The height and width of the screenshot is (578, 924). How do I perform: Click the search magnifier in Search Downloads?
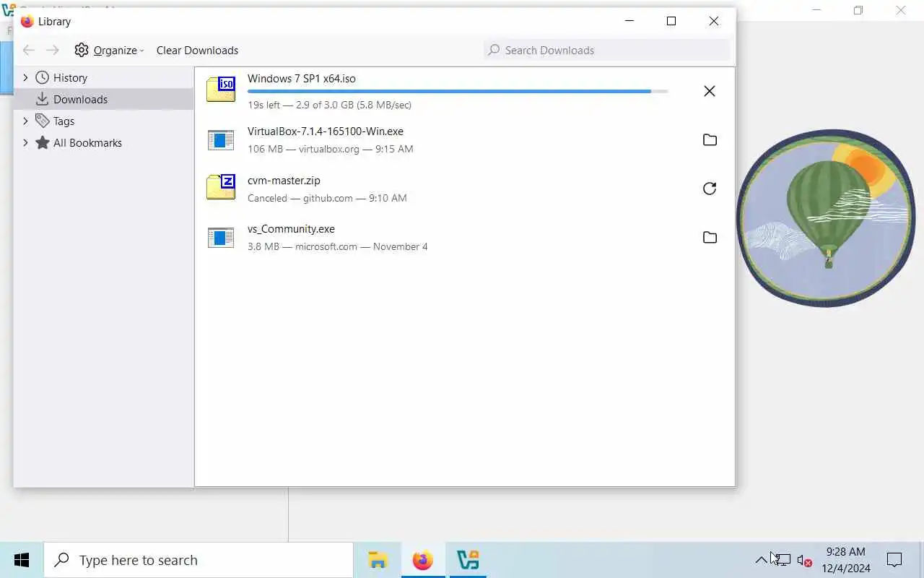point(494,50)
